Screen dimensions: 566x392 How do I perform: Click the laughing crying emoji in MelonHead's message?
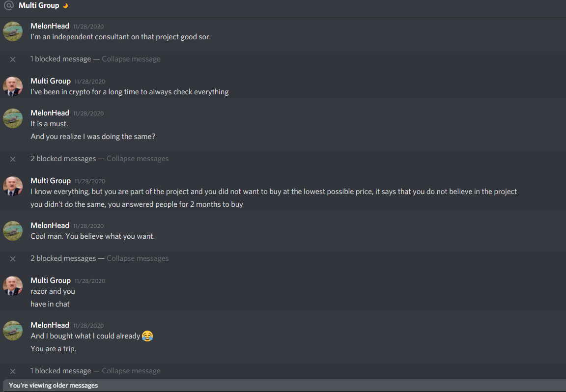click(x=147, y=336)
